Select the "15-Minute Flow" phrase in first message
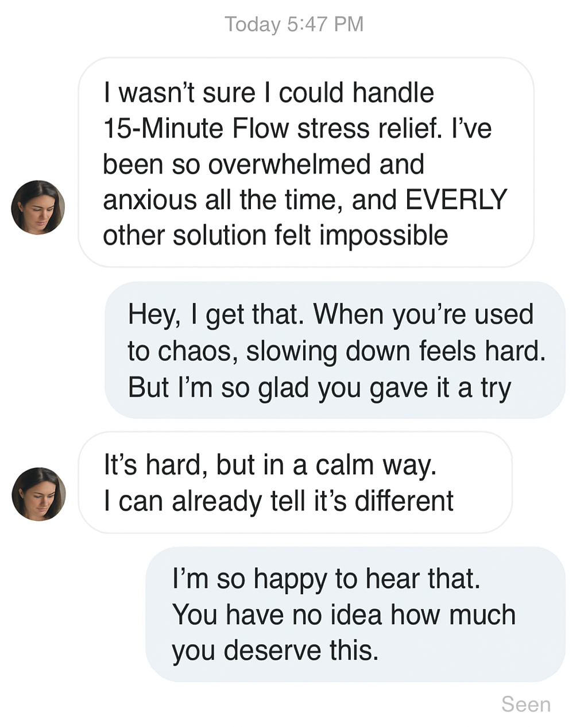The height and width of the screenshot is (727, 588). click(195, 128)
